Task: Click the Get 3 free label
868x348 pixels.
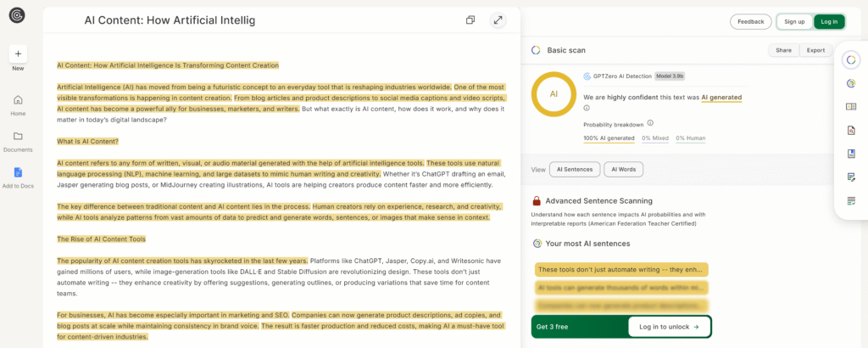Action: (x=552, y=327)
